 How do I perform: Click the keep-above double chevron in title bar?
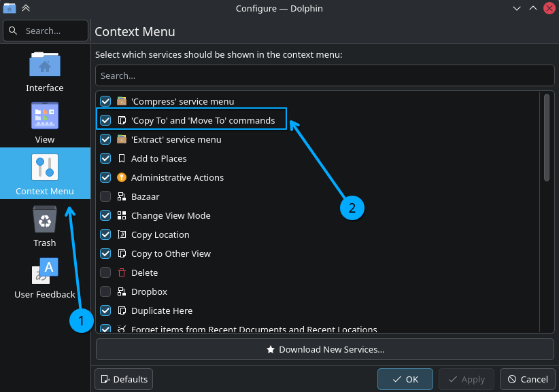[26, 8]
